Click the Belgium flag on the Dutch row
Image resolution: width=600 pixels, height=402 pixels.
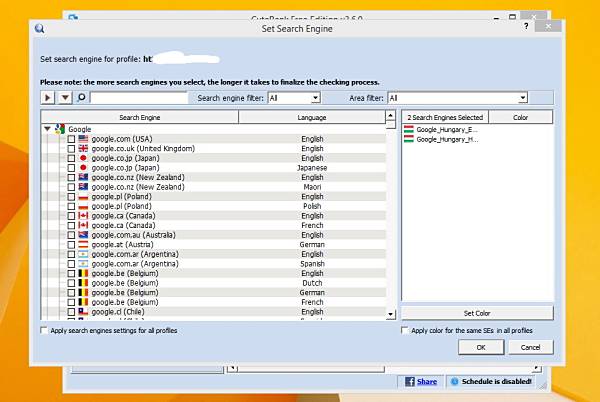click(83, 283)
